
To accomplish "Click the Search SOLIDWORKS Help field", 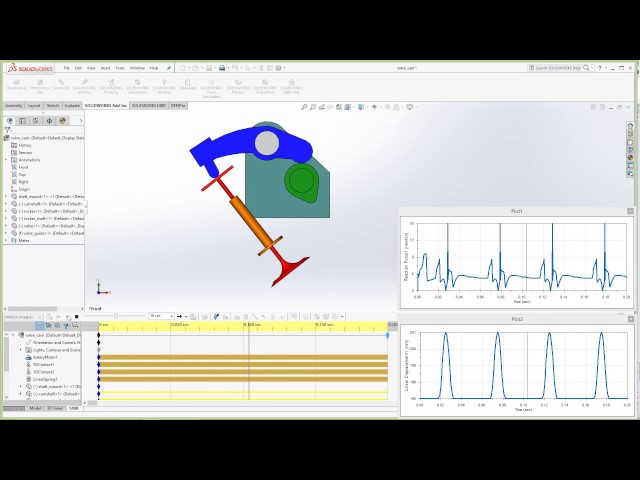I will click(558, 68).
